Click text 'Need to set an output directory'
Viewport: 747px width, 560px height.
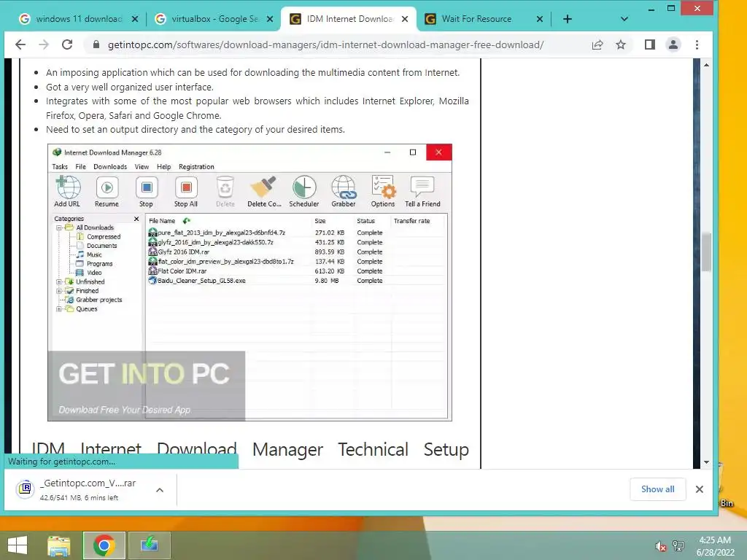tap(112, 130)
